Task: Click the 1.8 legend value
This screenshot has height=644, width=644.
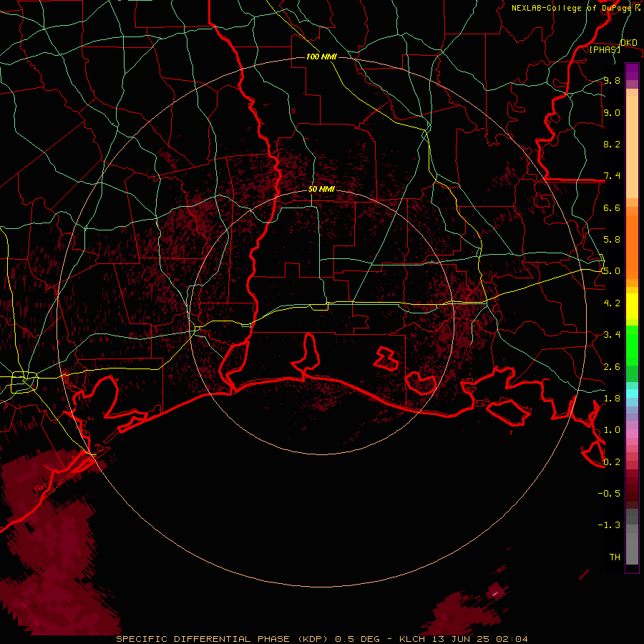Action: [612, 399]
